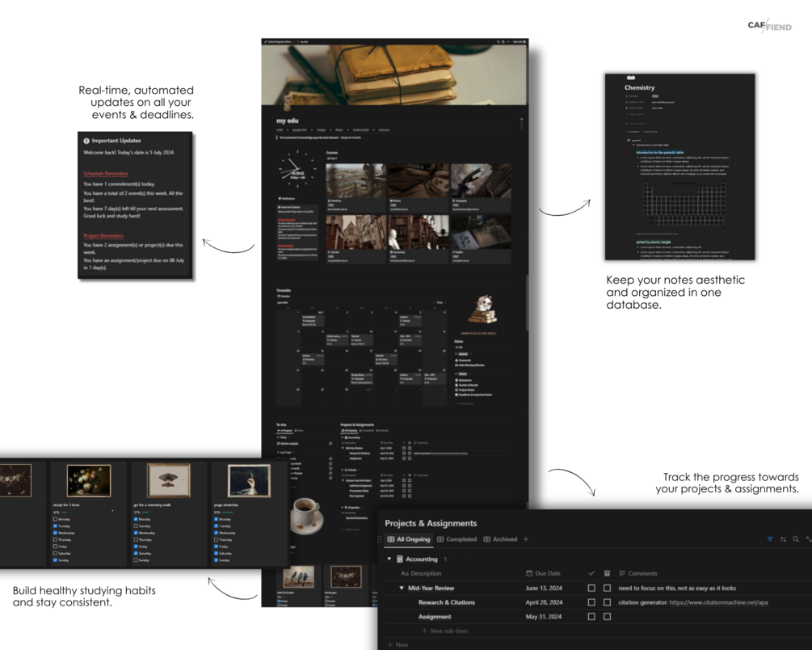Toggle the Geography group on the my edu page
Screen dimensions: 812x650
click(343, 508)
